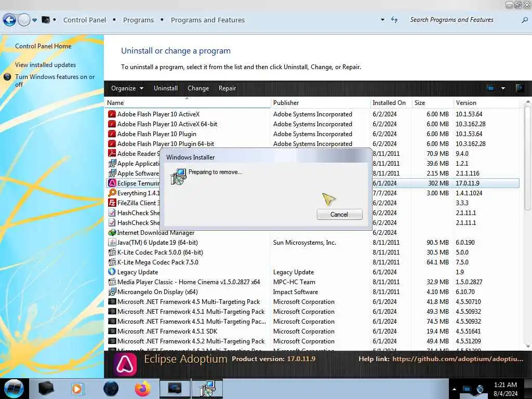Select Programs and Features breadcrumb
Viewport: 532px width, 399px height.
click(208, 20)
